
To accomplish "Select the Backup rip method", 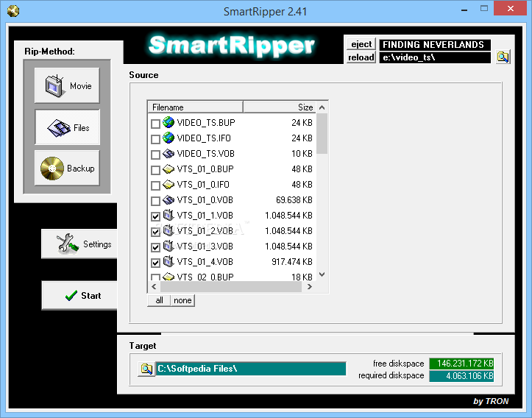I will [x=67, y=168].
